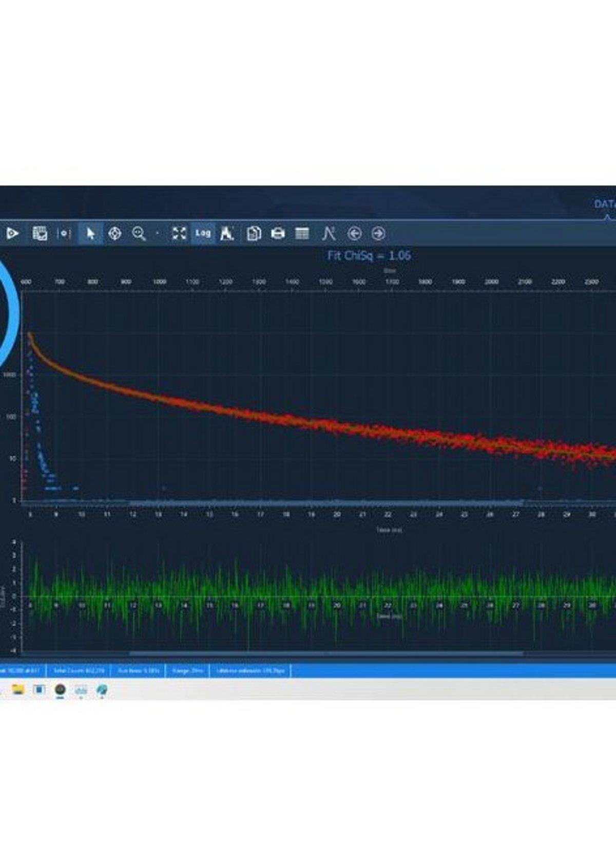The height and width of the screenshot is (844, 616).
Task: Open the data table view icon
Action: click(x=302, y=234)
